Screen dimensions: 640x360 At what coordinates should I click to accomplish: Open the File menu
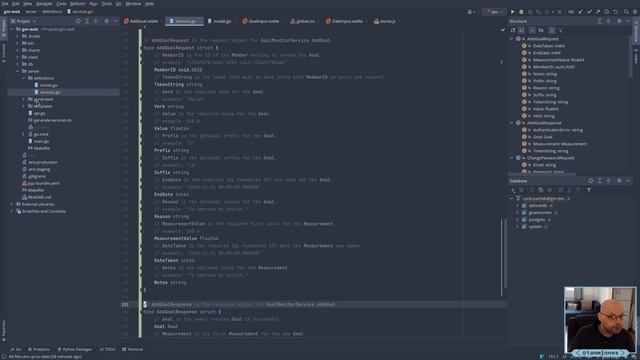(5, 4)
